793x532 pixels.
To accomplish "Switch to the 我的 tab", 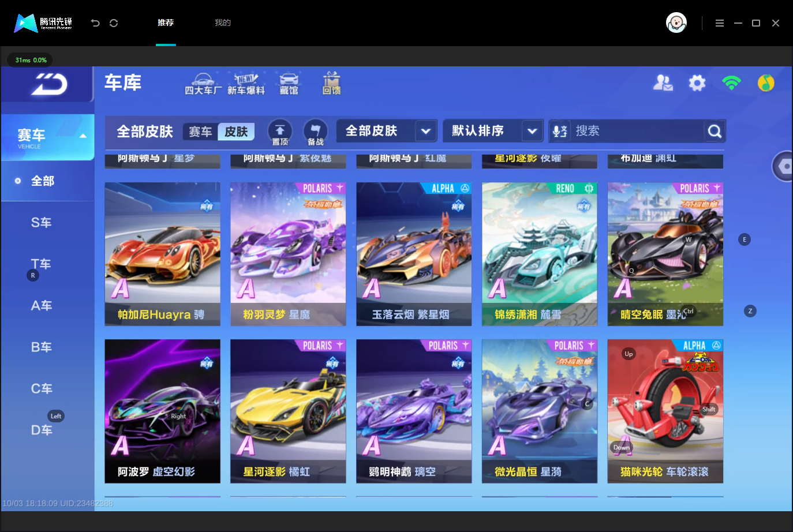I will click(x=223, y=23).
